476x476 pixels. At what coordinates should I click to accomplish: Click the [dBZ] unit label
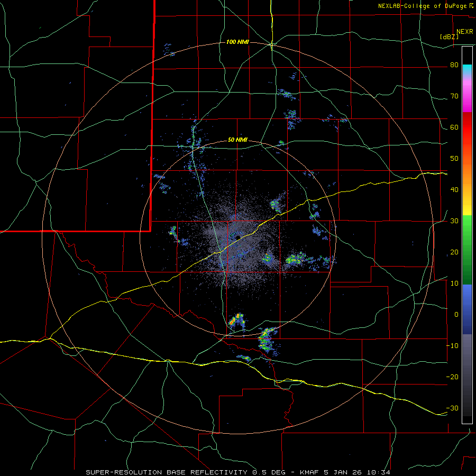(449, 36)
